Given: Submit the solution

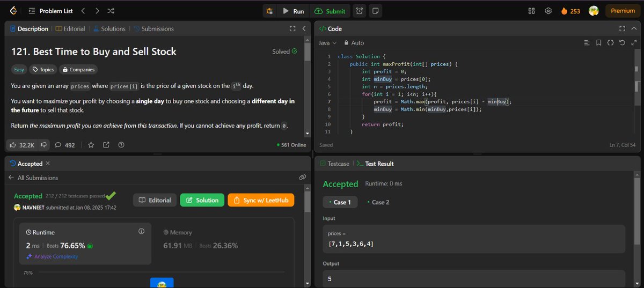Looking at the screenshot, I should 330,11.
